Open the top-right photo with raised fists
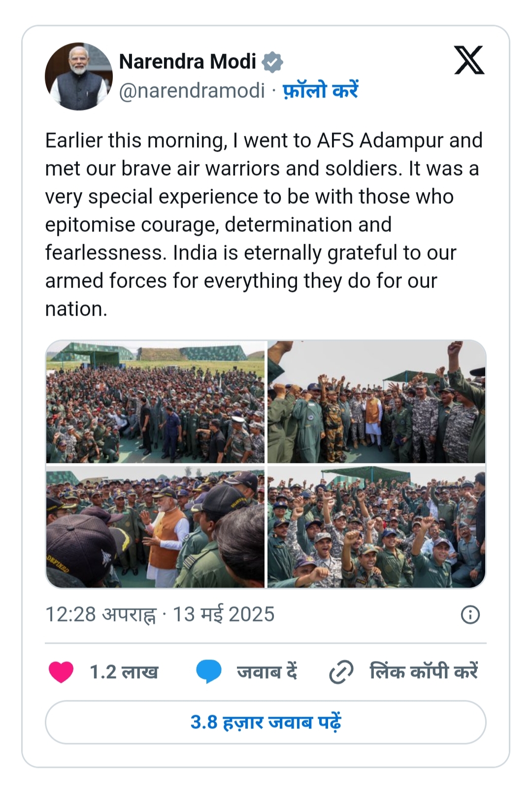Image resolution: width=532 pixels, height=796 pixels. point(376,402)
